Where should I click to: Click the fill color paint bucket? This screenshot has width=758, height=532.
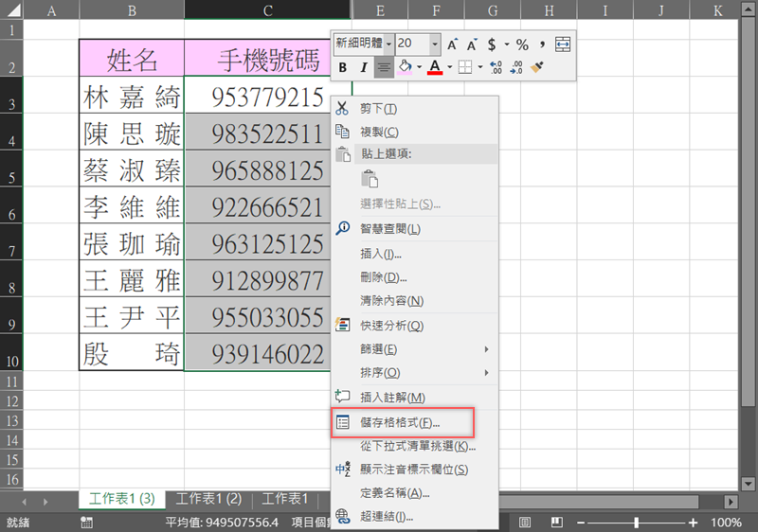point(406,67)
